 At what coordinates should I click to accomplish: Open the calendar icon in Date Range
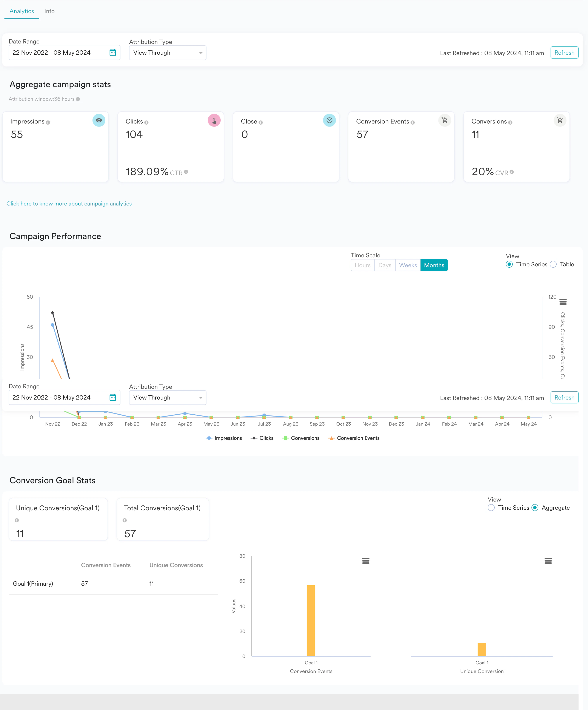coord(113,53)
